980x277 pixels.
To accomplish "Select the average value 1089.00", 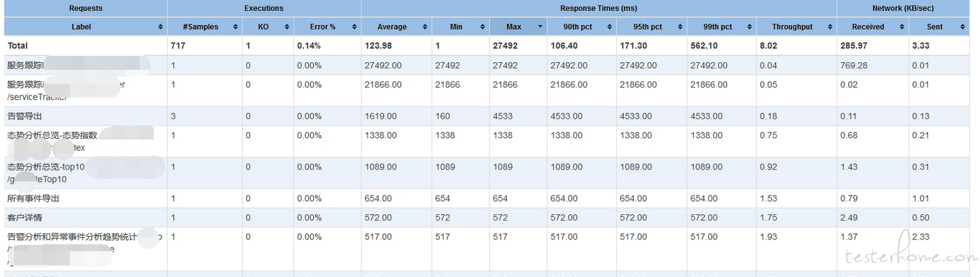I will 381,167.
